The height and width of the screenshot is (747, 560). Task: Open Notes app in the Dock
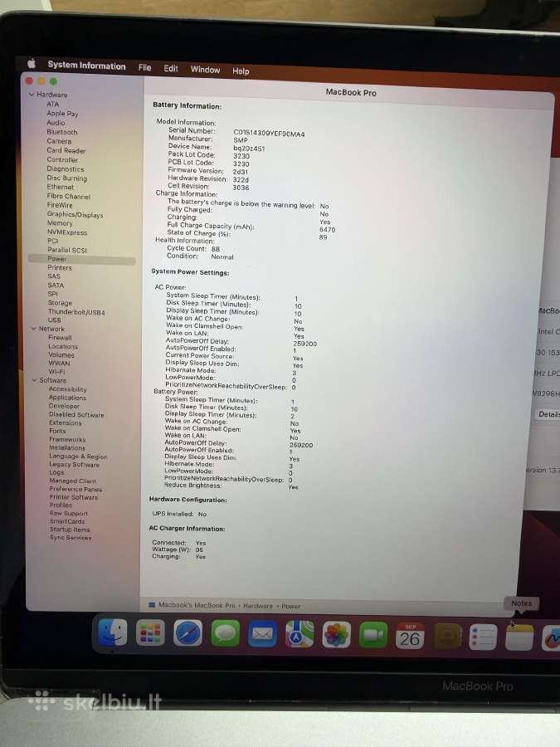[x=519, y=637]
